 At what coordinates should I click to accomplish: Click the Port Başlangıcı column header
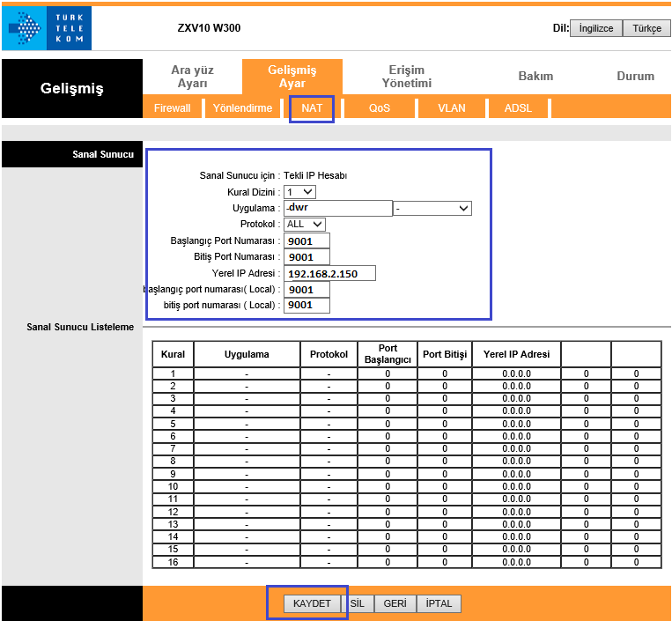pyautogui.click(x=388, y=354)
